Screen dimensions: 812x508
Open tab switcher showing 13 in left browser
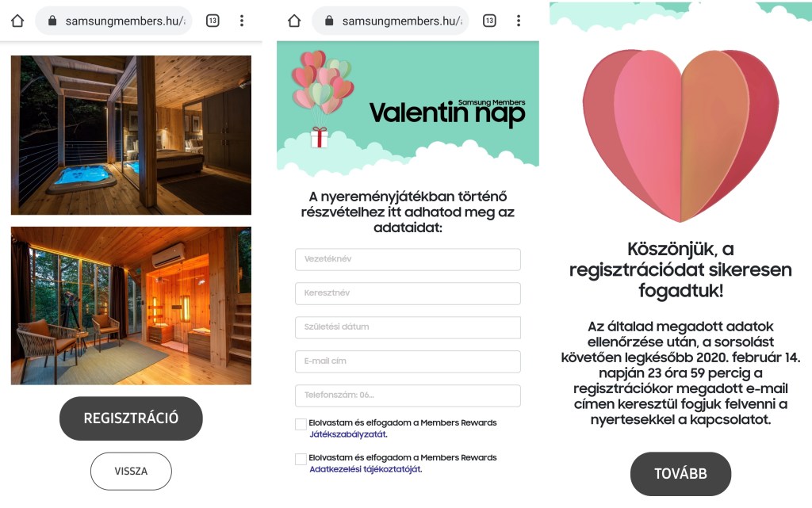tap(213, 21)
